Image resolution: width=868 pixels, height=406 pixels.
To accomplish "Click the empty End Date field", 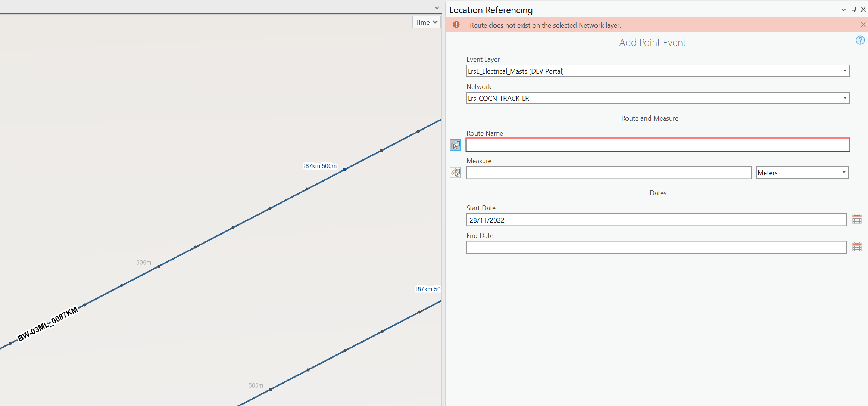I will click(656, 247).
